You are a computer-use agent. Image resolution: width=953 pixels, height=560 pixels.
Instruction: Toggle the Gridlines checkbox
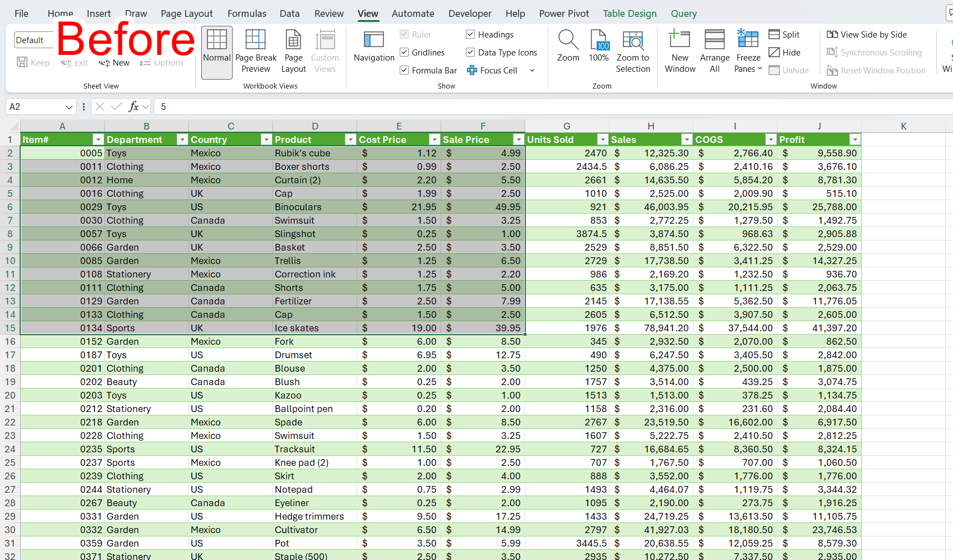(x=404, y=53)
